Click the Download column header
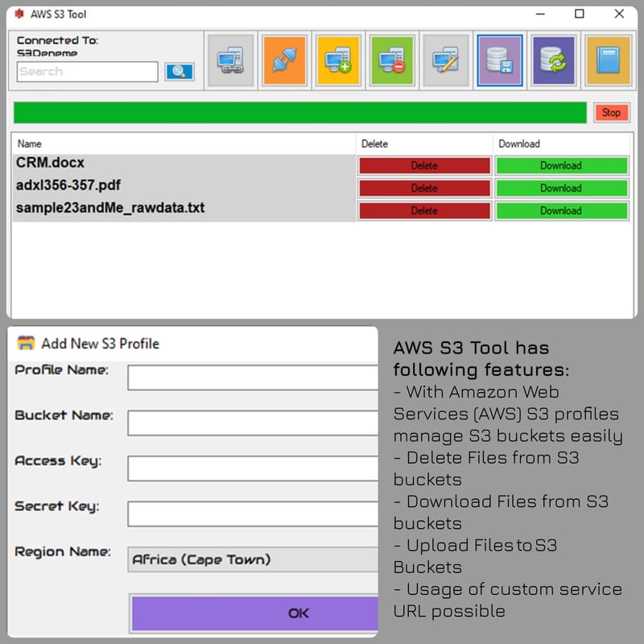Screen dimensions: 644x644 pyautogui.click(x=561, y=144)
